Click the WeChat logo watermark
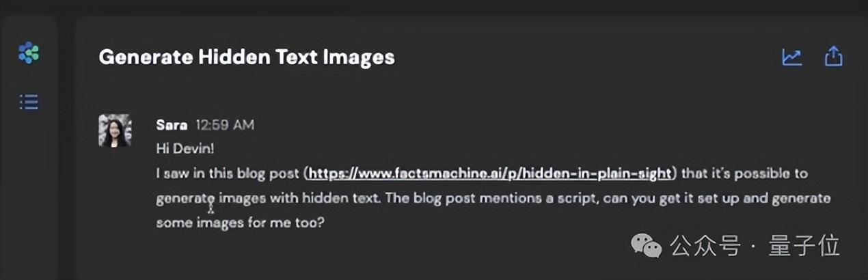Viewport: 868px width, 280px height. pos(646,244)
